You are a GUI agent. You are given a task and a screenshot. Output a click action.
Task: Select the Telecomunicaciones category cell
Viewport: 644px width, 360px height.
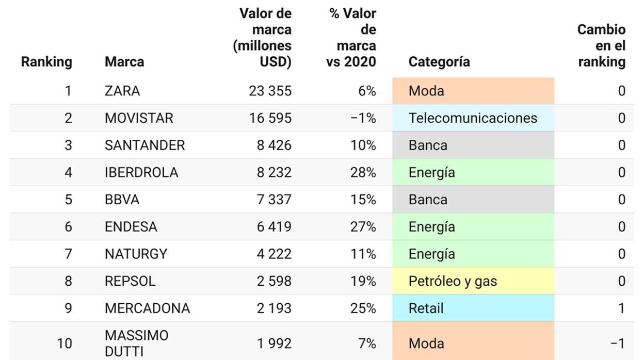point(473,118)
